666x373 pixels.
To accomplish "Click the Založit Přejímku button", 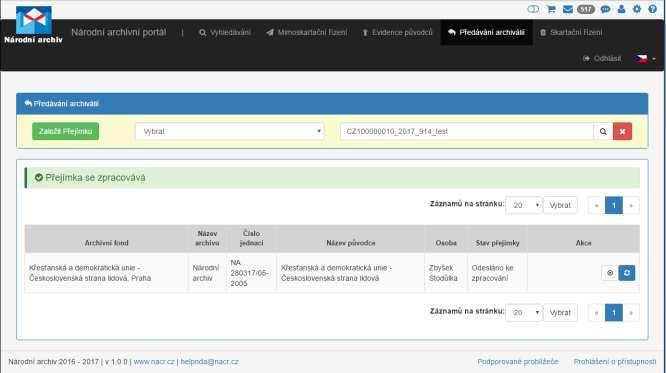I will pyautogui.click(x=65, y=131).
